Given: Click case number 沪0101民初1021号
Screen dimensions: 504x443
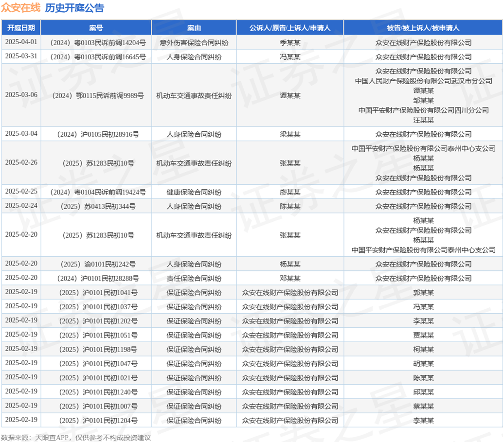Looking at the screenshot, I should pyautogui.click(x=98, y=378).
